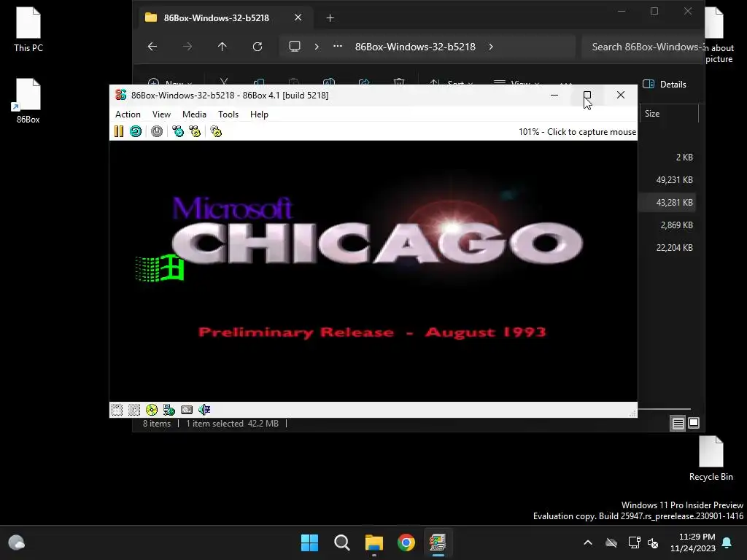Send Ctrl+Alt+Del to the guest
Viewport: 747px width, 560px height.
(x=178, y=131)
